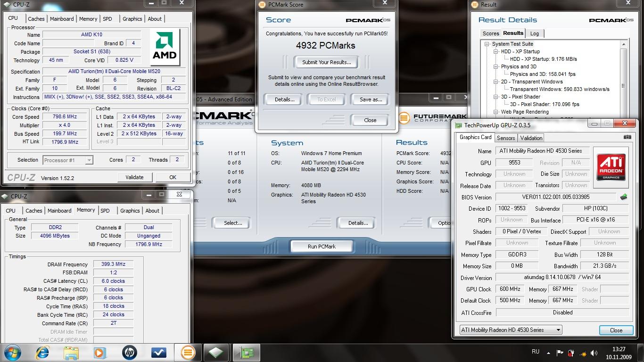Click the PCMark Score window title icon

click(x=262, y=4)
